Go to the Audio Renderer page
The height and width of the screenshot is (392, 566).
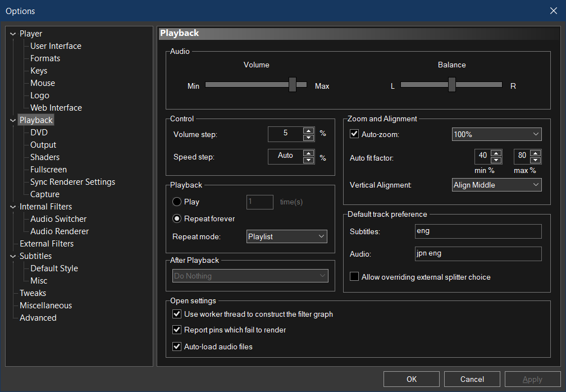60,231
